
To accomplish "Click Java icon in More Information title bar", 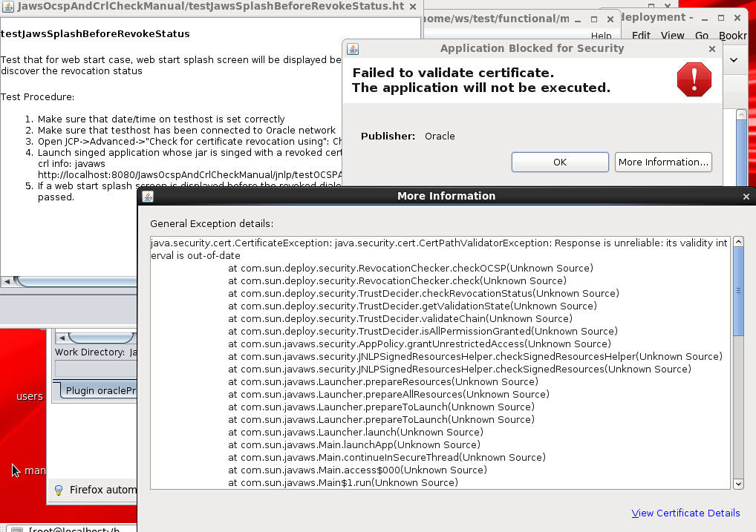I will [x=148, y=197].
